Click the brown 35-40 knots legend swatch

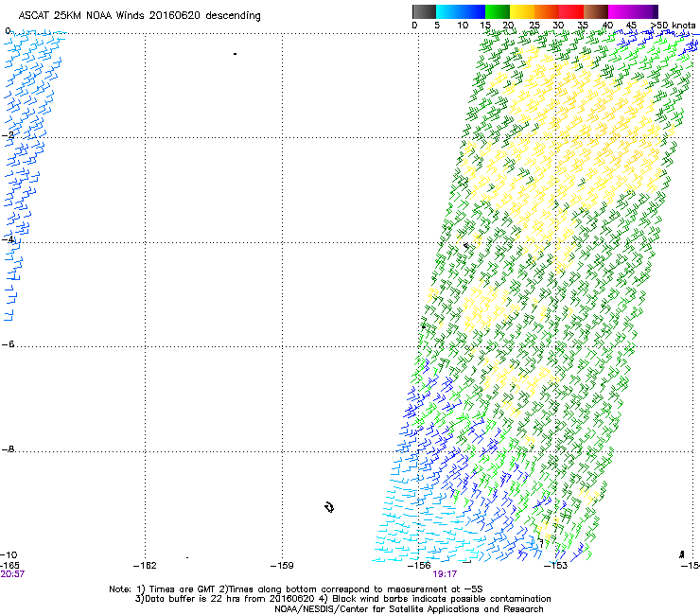click(x=596, y=11)
